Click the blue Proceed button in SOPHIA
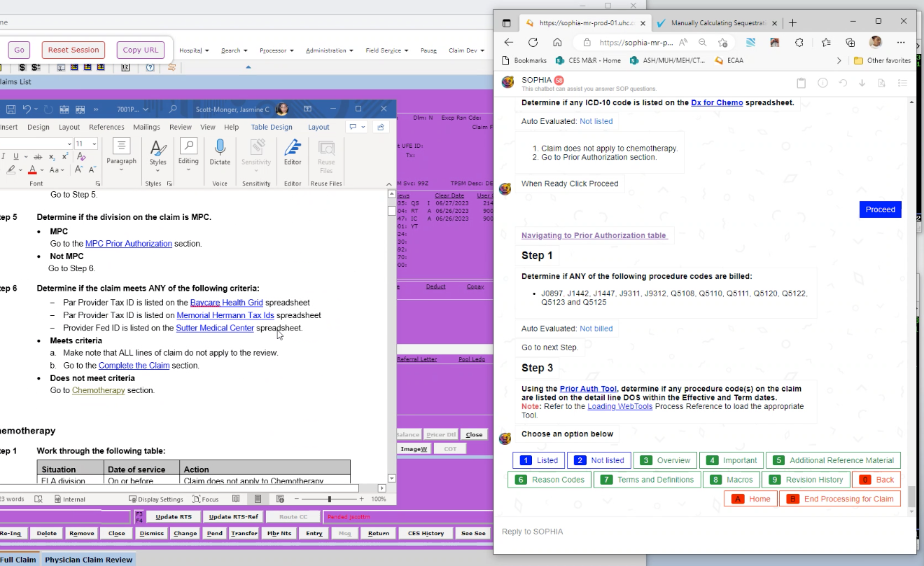 (881, 209)
